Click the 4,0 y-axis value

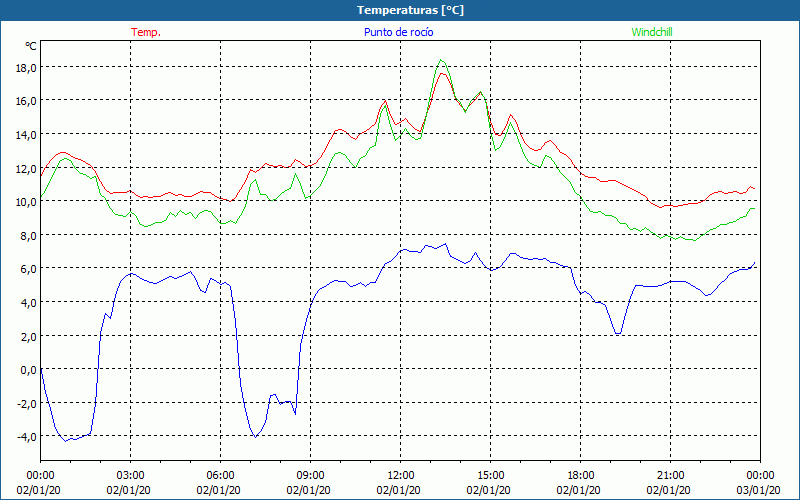(x=28, y=303)
